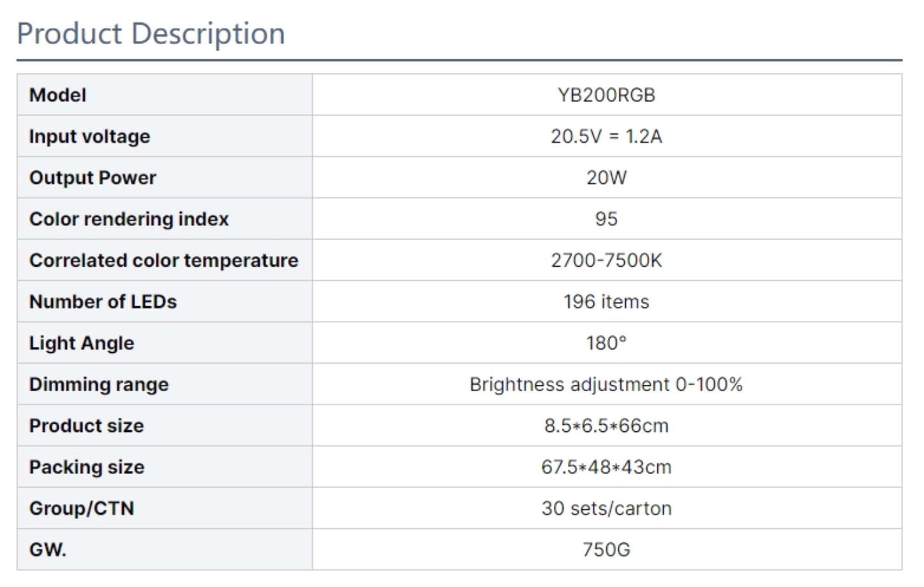Click the 750G gross weight value

pyautogui.click(x=606, y=549)
